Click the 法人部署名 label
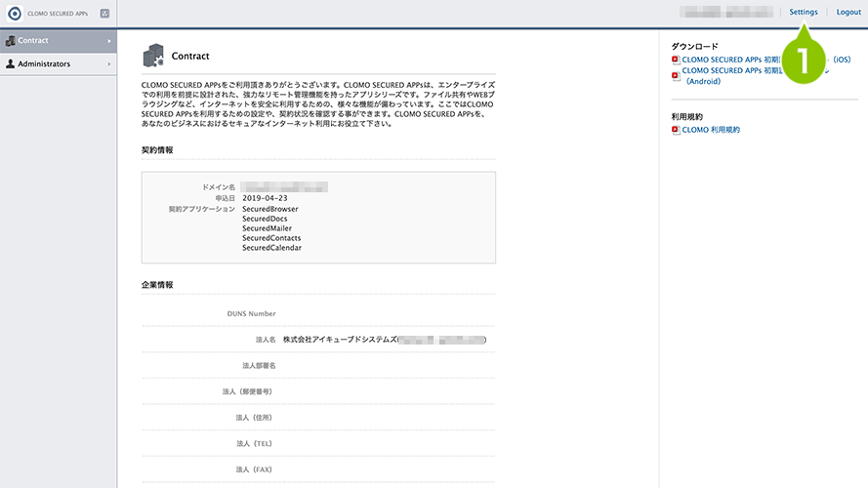This screenshot has height=488, width=868. coord(259,366)
